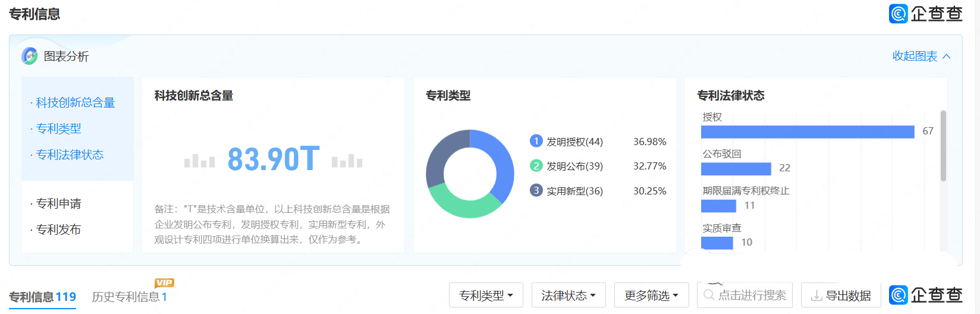
Task: Click the 专利信息 page heading
Action: coord(34,14)
